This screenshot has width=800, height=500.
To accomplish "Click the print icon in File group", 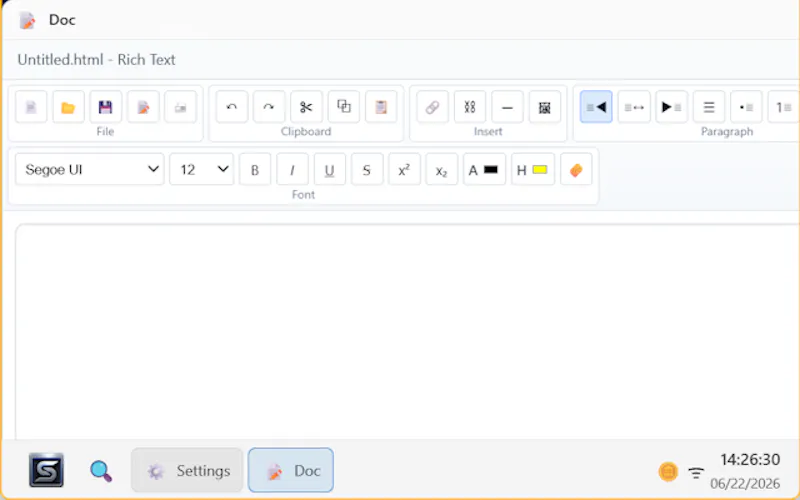I will (181, 107).
